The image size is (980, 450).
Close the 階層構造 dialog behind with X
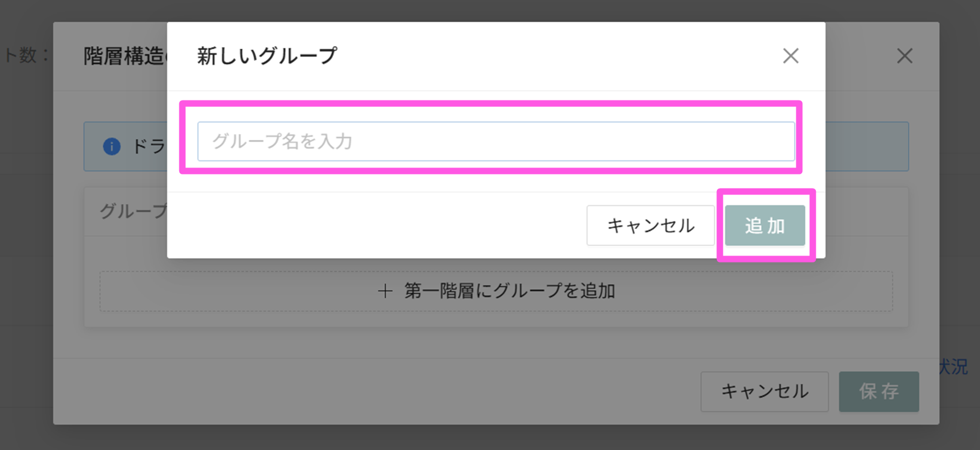tap(904, 56)
